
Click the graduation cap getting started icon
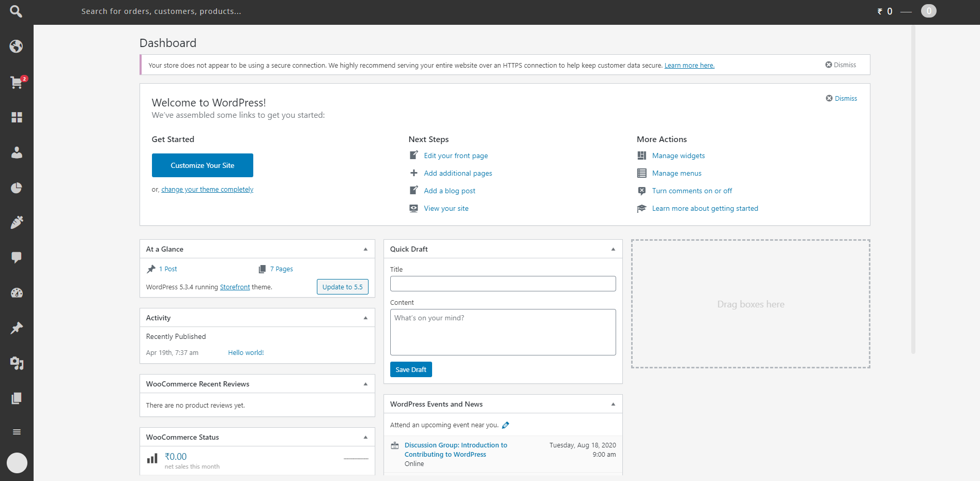(642, 208)
